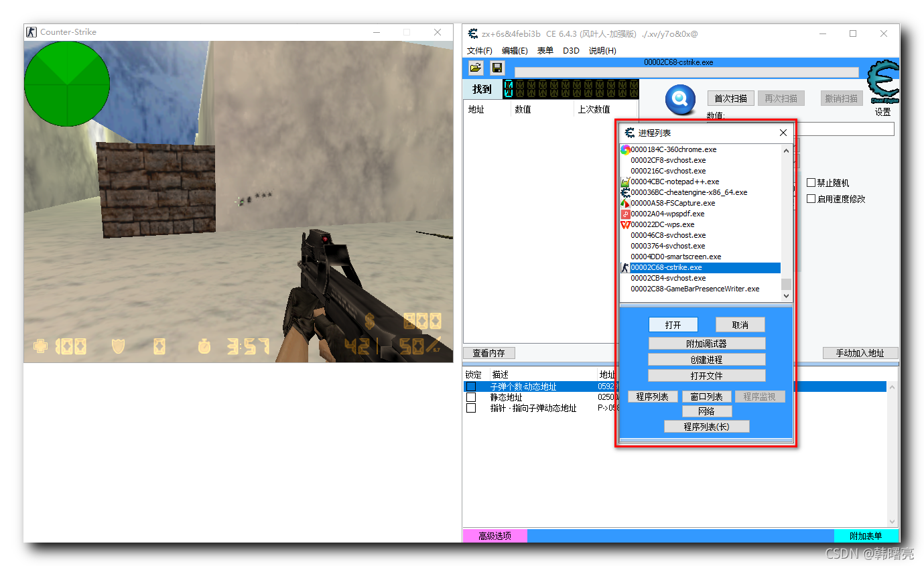Select 00002C88-GameBarPresenceWriter.exe entry

[x=695, y=289]
